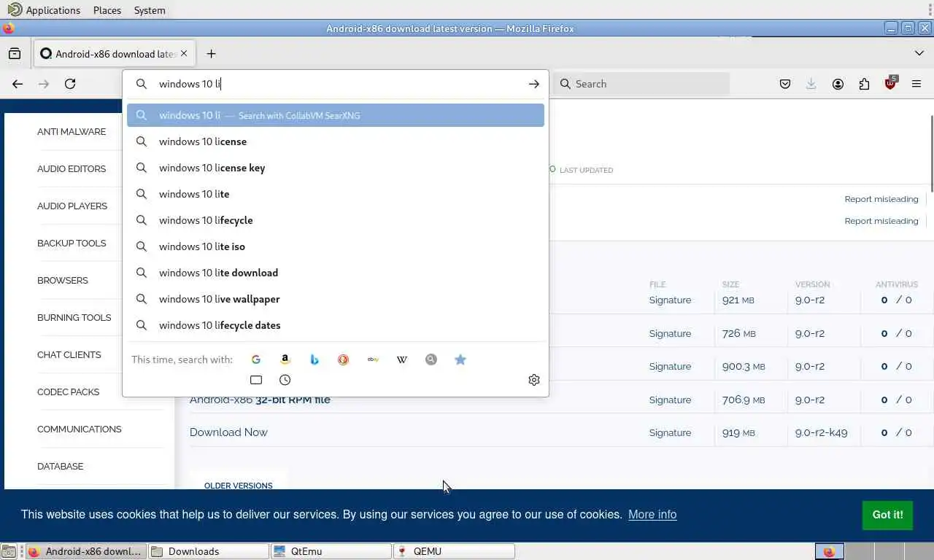Open the DATABASE category
Screen dimensions: 934x560
61,467
